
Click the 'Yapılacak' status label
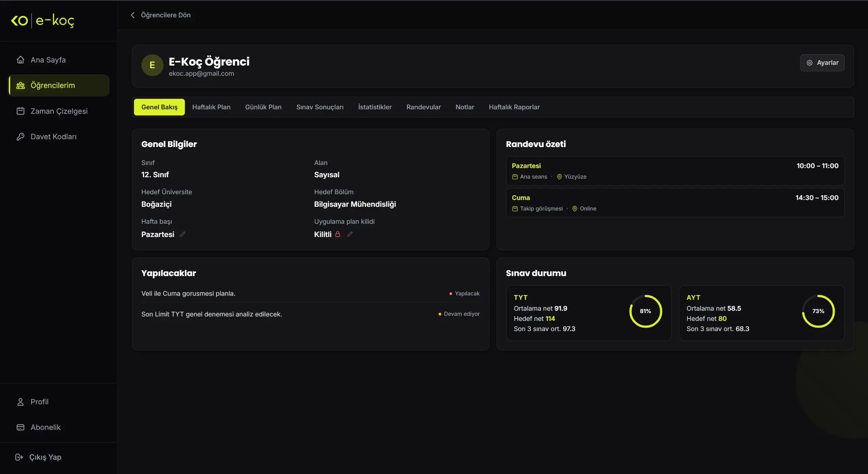coord(467,293)
